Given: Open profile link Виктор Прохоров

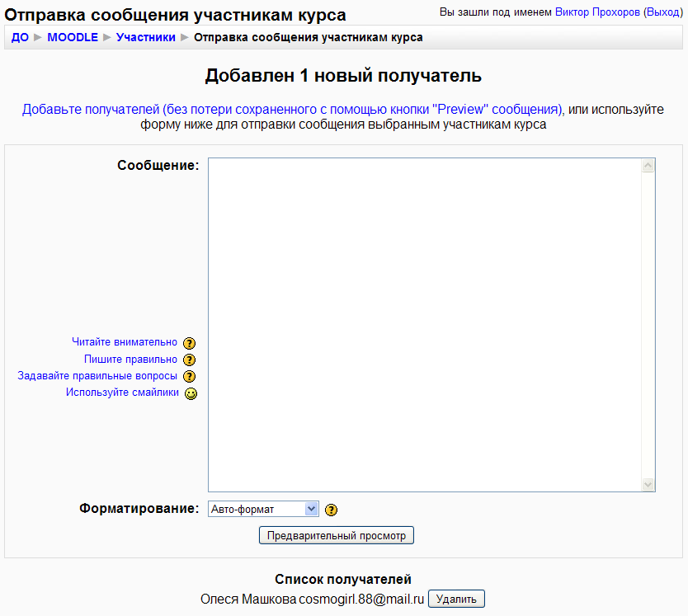Looking at the screenshot, I should (x=597, y=12).
